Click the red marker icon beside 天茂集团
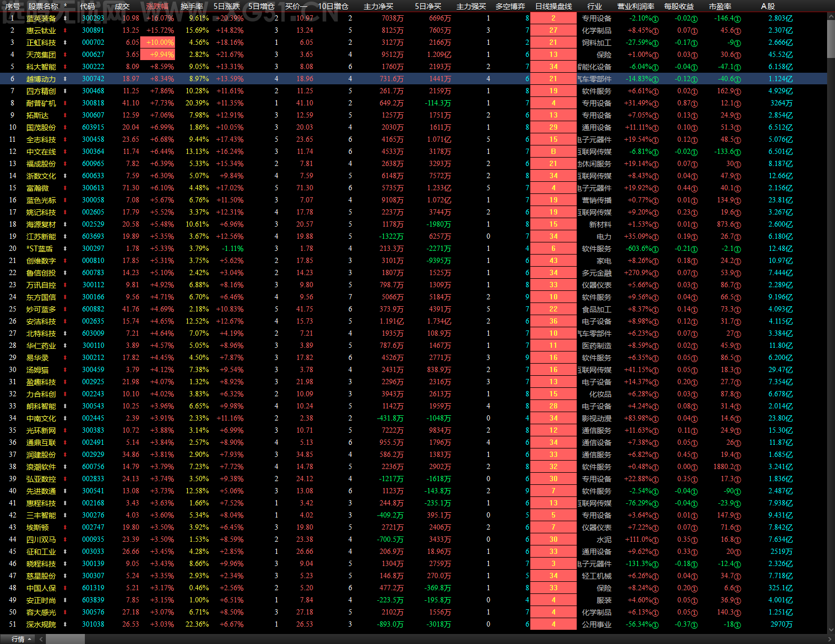This screenshot has height=644, width=835. [x=65, y=55]
